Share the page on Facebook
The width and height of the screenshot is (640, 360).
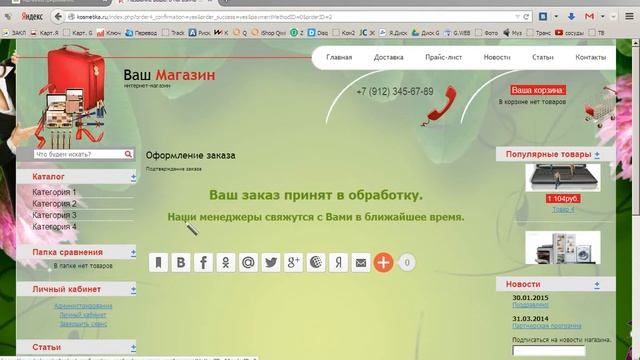point(203,262)
